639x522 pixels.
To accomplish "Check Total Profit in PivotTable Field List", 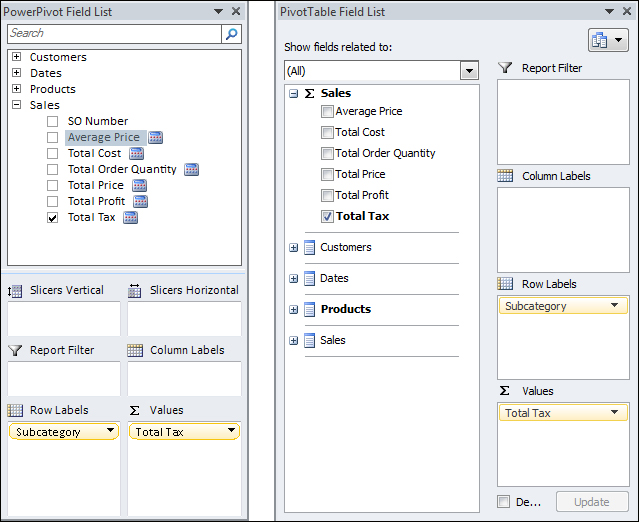I will [x=327, y=195].
